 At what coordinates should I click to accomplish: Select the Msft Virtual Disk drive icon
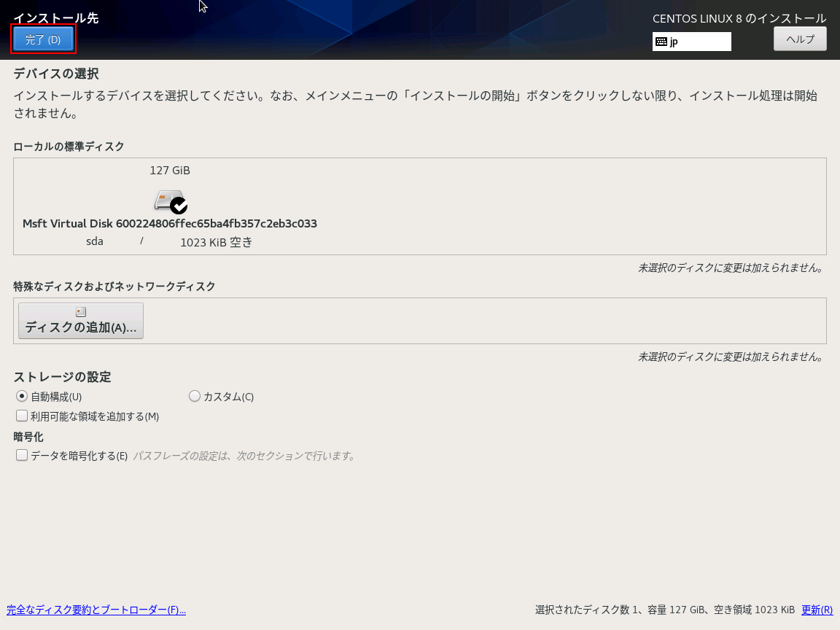(167, 201)
